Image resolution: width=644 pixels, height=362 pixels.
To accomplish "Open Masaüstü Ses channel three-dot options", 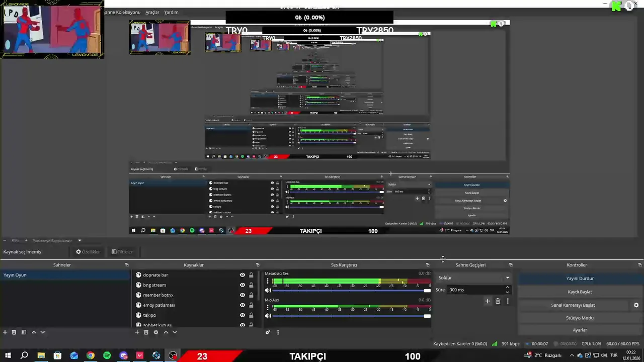I will point(268,281).
